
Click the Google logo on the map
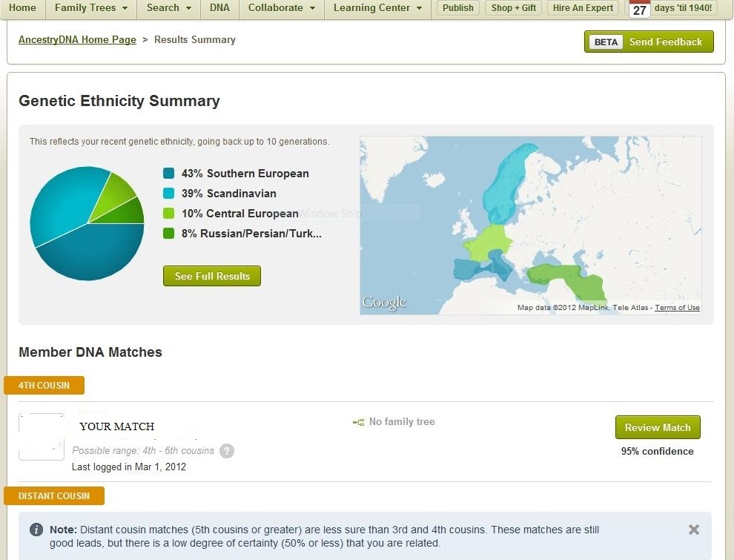[384, 303]
